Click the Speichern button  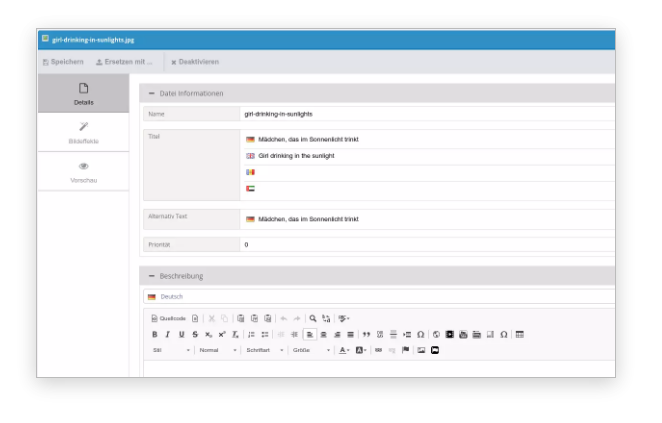[63, 62]
